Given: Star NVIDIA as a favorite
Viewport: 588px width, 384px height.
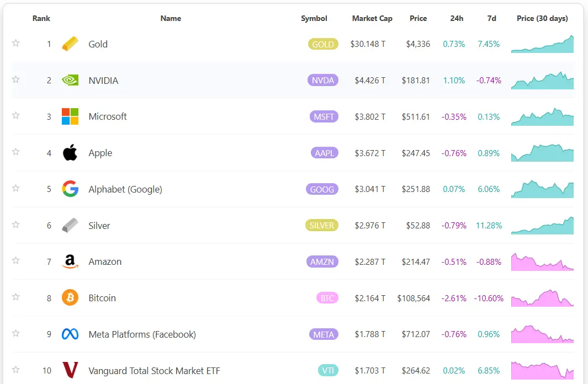Looking at the screenshot, I should coord(16,79).
